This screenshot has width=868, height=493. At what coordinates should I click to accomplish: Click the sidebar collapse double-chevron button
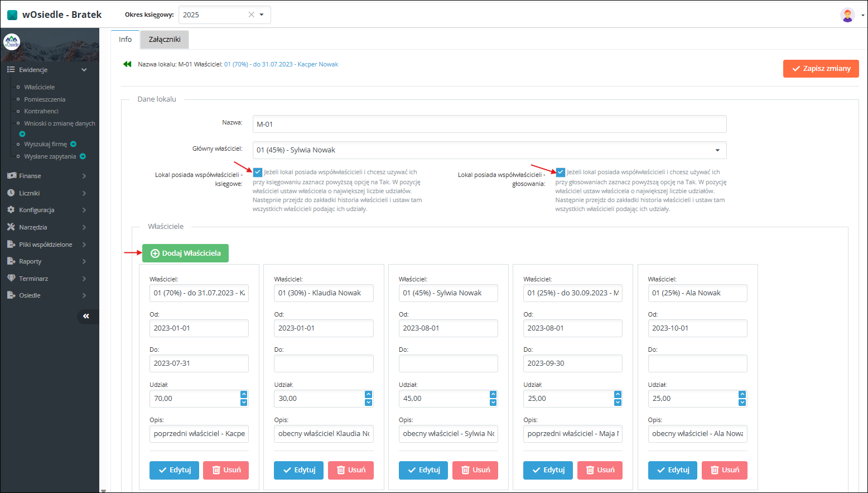click(86, 317)
